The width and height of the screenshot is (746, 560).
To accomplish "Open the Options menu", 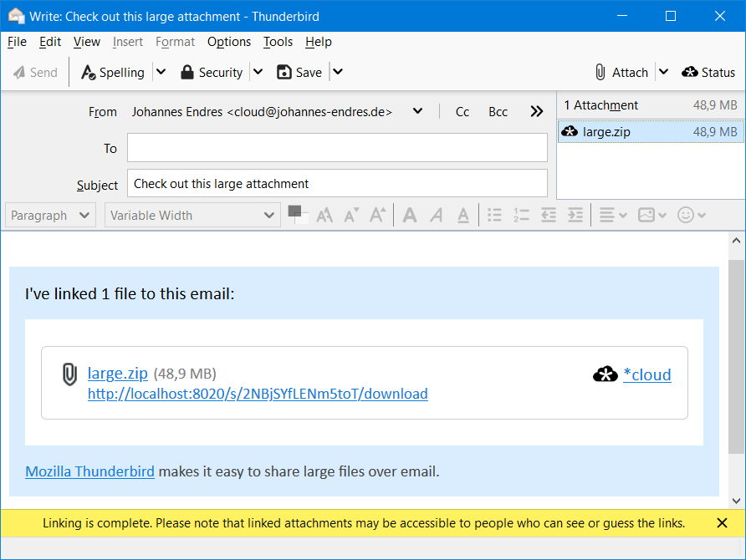I will click(228, 42).
